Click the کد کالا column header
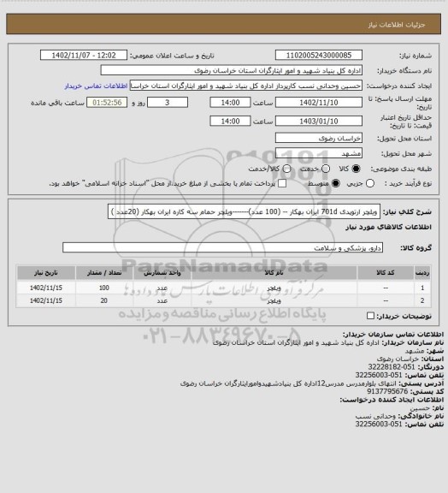Image resolution: width=448 pixels, height=493 pixels. pyautogui.click(x=386, y=273)
